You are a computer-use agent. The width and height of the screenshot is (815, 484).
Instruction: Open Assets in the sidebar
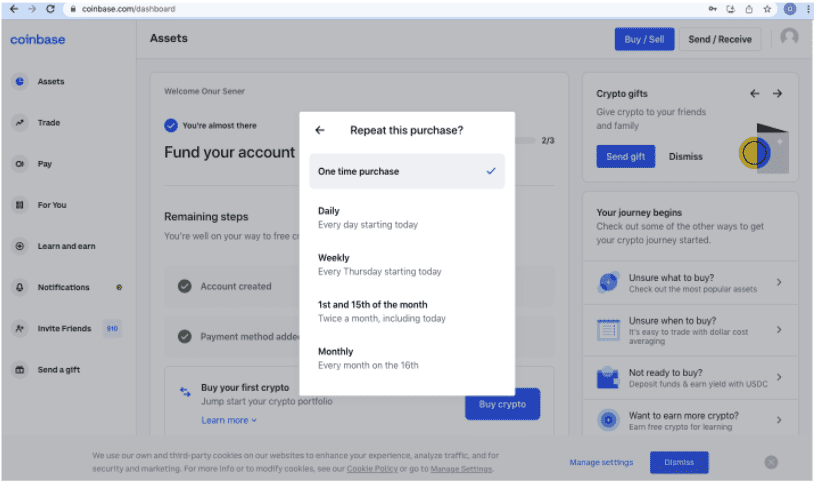click(51, 82)
